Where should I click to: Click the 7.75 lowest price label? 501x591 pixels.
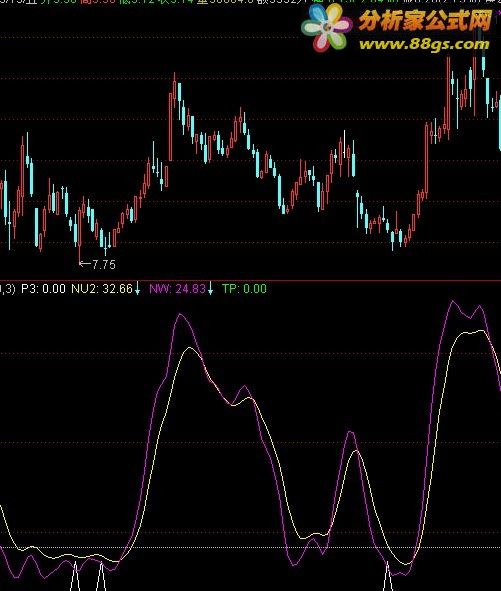coord(104,264)
